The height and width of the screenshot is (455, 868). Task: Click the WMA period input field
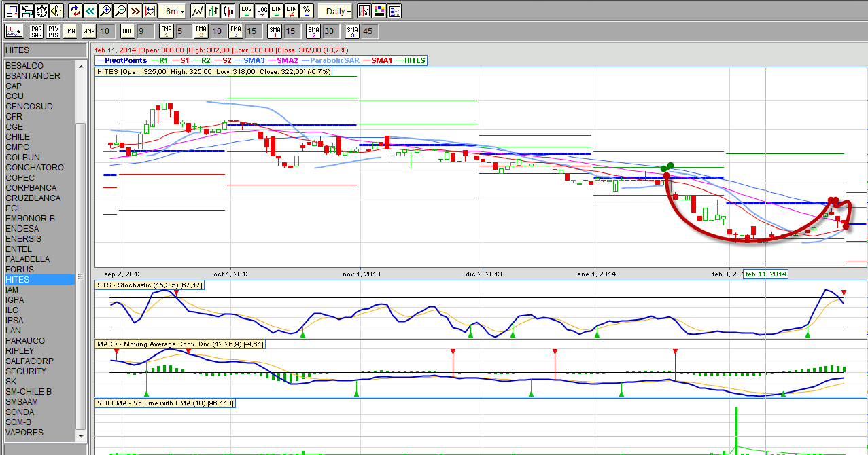pos(106,31)
